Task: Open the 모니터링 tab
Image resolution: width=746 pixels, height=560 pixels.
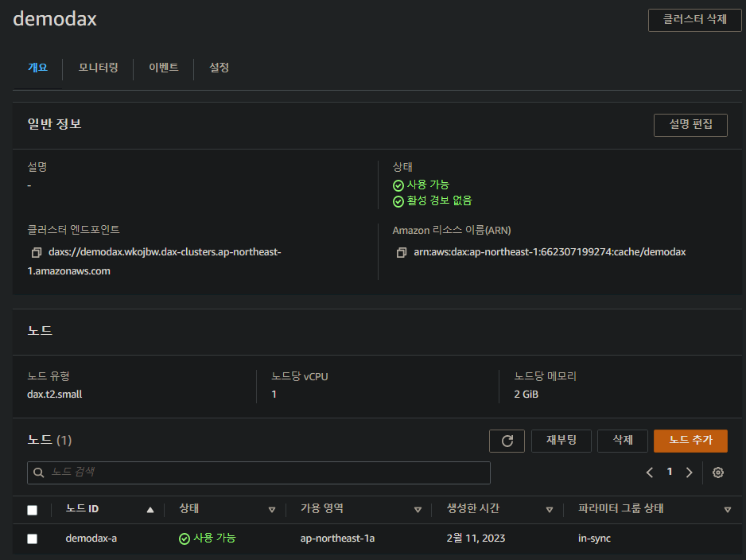Action: [x=98, y=68]
